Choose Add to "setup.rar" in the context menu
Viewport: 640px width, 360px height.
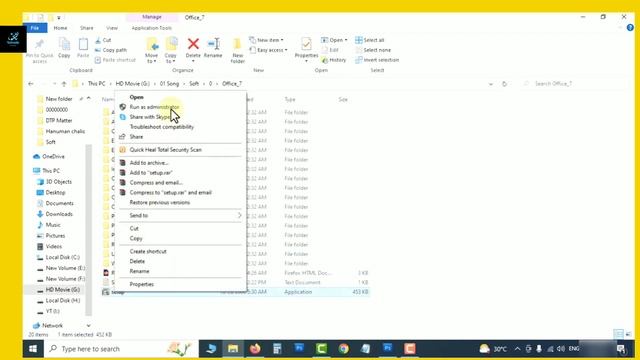point(151,173)
